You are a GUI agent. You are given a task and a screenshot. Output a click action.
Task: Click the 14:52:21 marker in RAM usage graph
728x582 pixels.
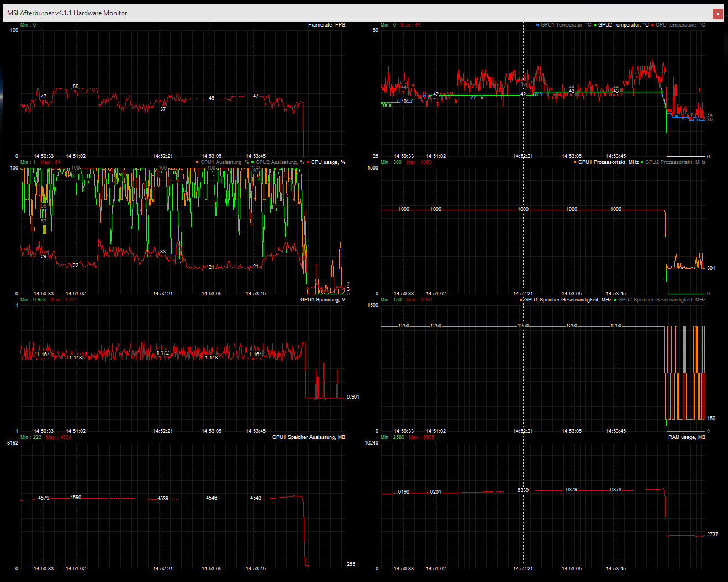523,569
